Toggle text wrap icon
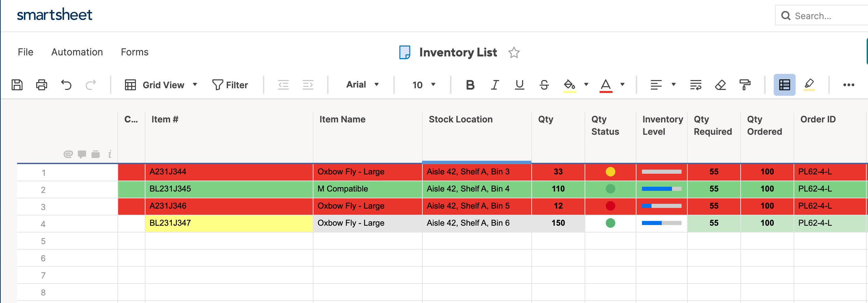The image size is (868, 303). pyautogui.click(x=696, y=85)
